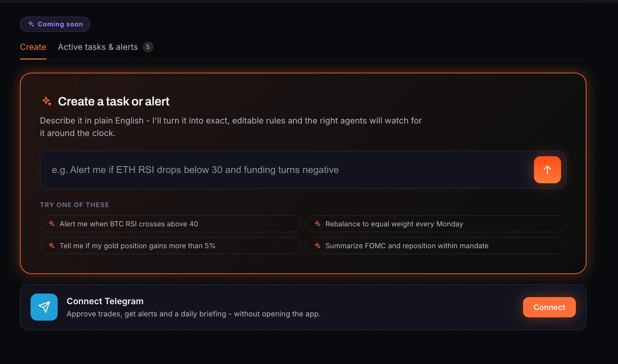Viewport: 618px width, 364px height.
Task: Switch to the Create tab
Action: (33, 47)
